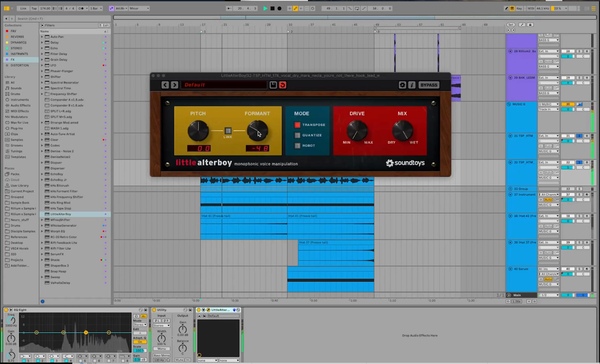Select QUANTIZE mode
Viewport: 600px width, 364px height.
tap(297, 135)
